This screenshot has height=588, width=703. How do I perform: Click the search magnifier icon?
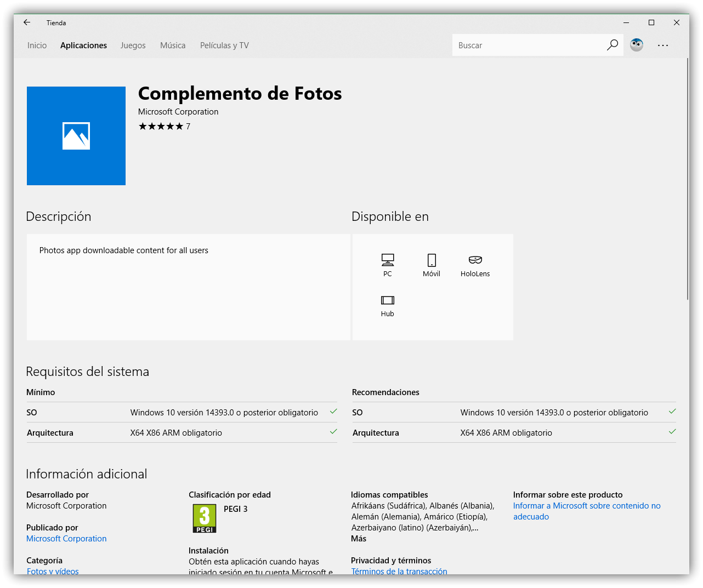613,45
